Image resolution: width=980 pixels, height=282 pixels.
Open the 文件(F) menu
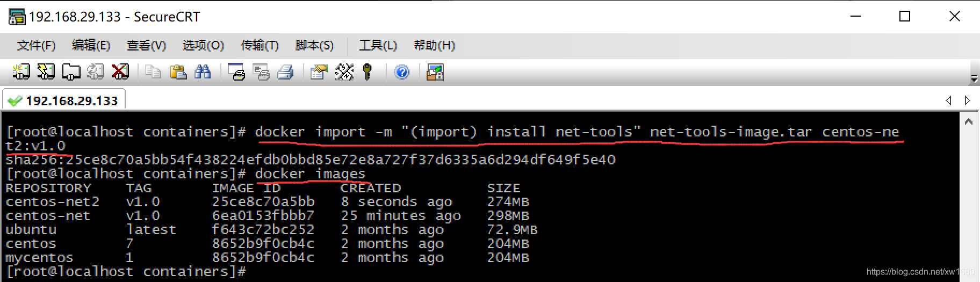tap(36, 45)
